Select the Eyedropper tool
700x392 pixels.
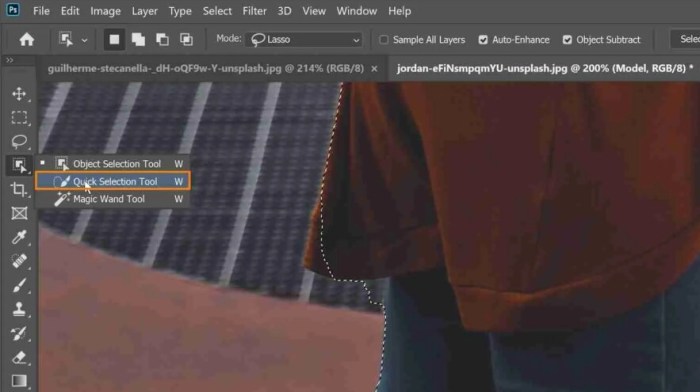(x=19, y=237)
